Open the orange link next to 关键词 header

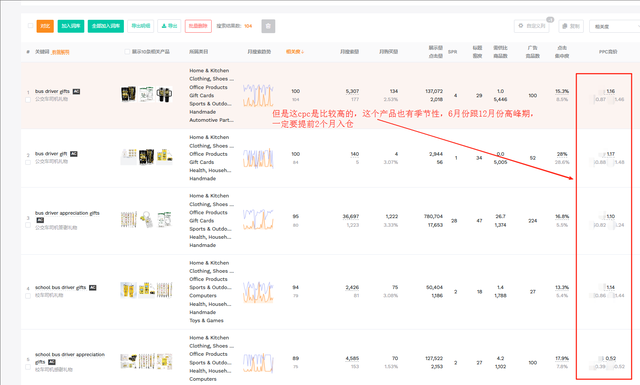(60, 52)
